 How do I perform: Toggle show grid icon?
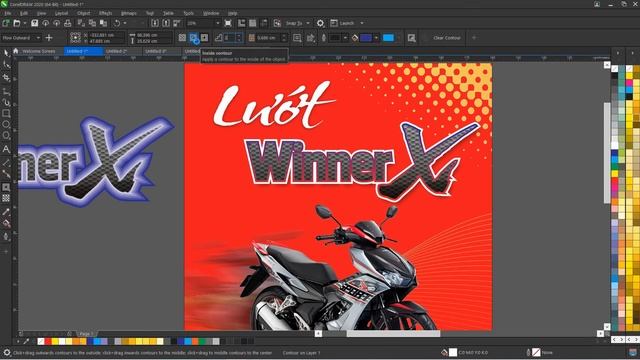pos(253,23)
